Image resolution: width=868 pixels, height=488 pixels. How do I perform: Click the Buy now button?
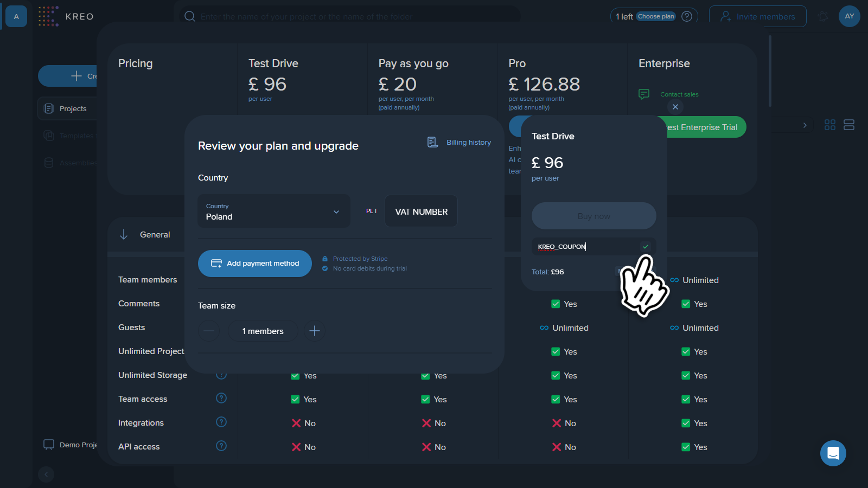(x=594, y=216)
